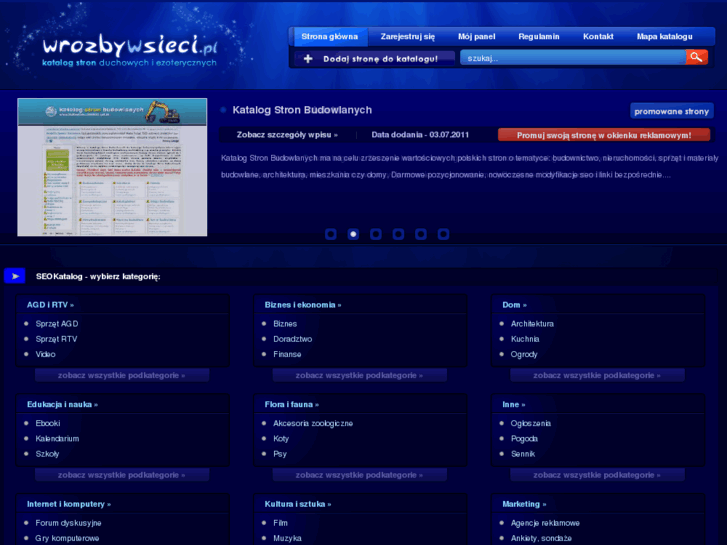
Task: Click the Agencje reklamowe subcategory
Action: (x=545, y=523)
